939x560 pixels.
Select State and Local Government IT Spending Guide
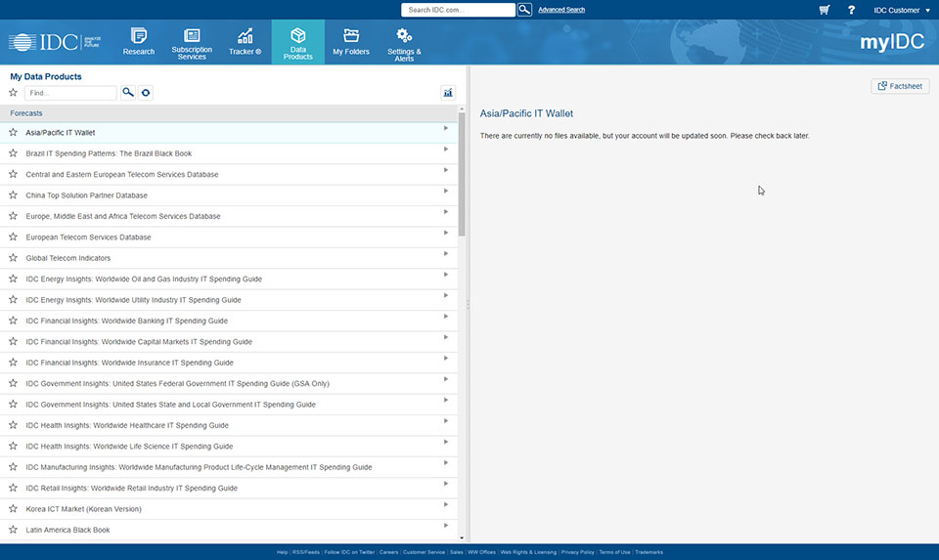tap(229, 405)
